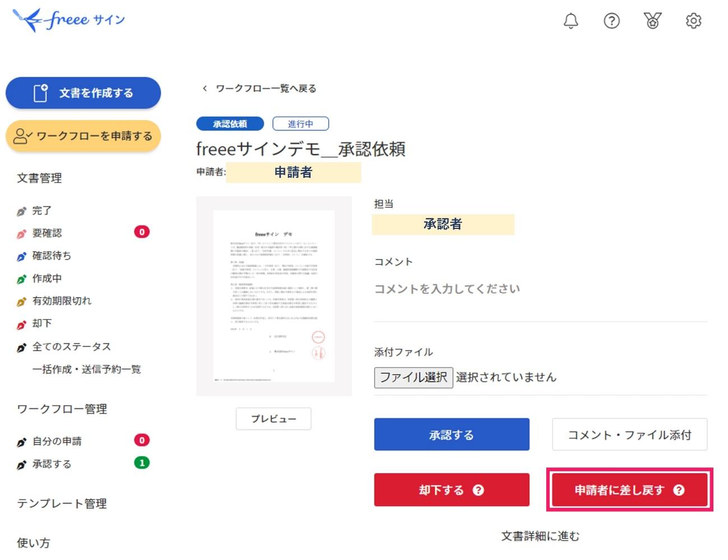The image size is (728, 560).
Task: Click the pen icon beside 確認待ち
Action: click(x=21, y=256)
